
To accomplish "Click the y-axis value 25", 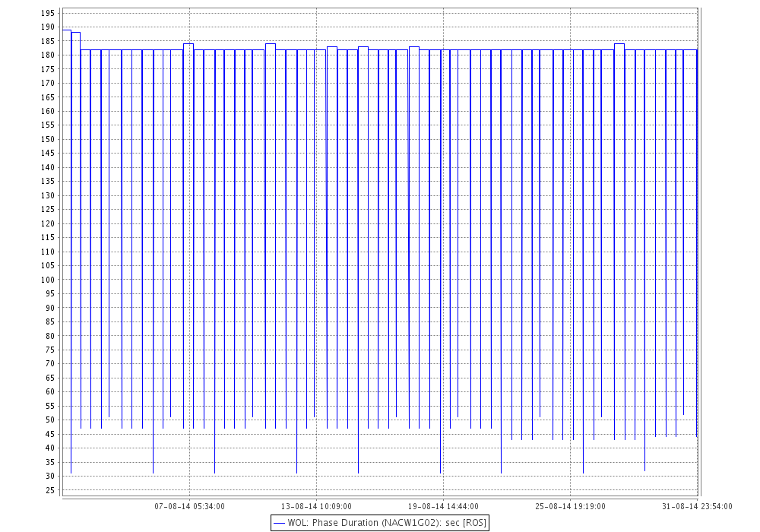I will (50, 490).
